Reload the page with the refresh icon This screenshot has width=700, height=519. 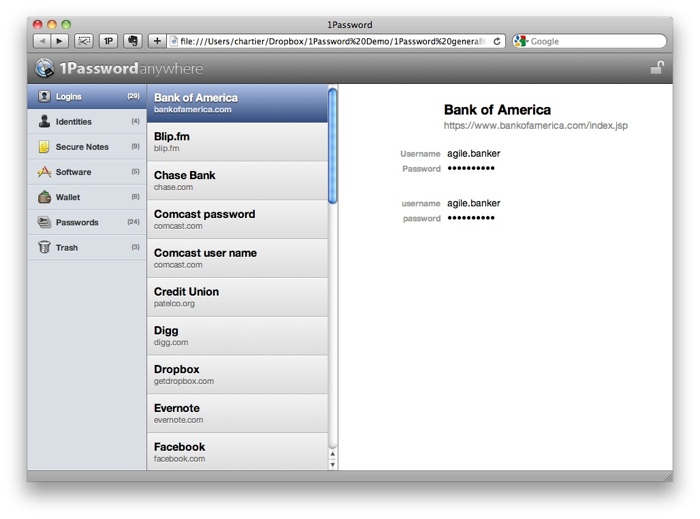[497, 41]
